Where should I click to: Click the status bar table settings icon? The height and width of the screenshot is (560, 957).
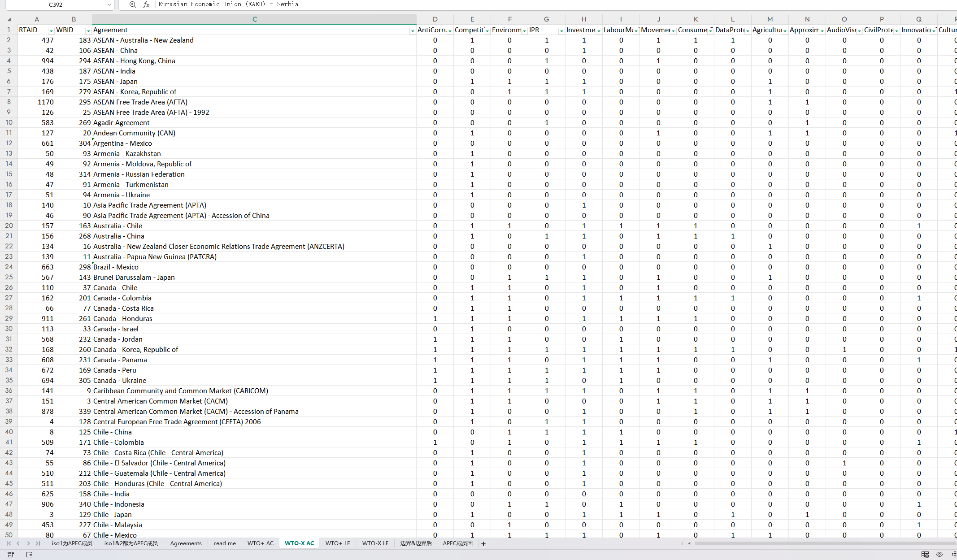tap(925, 555)
